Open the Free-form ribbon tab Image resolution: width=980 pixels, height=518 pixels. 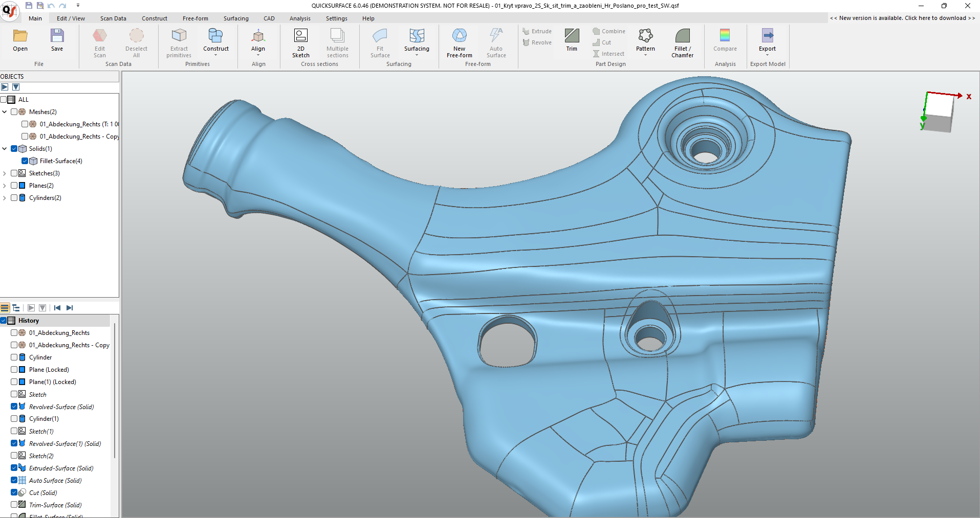[x=195, y=18]
